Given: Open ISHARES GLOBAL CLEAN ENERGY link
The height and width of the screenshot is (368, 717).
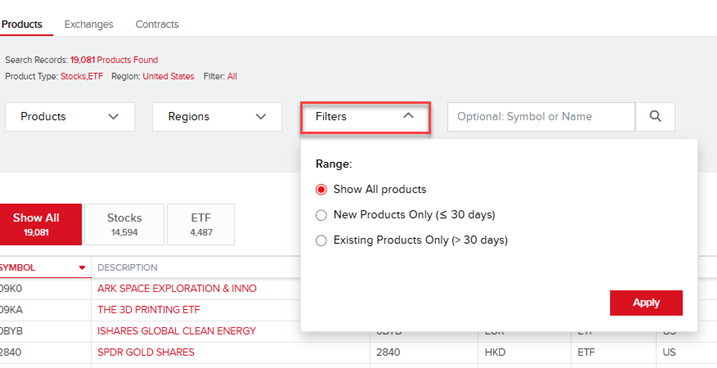Looking at the screenshot, I should 177,331.
